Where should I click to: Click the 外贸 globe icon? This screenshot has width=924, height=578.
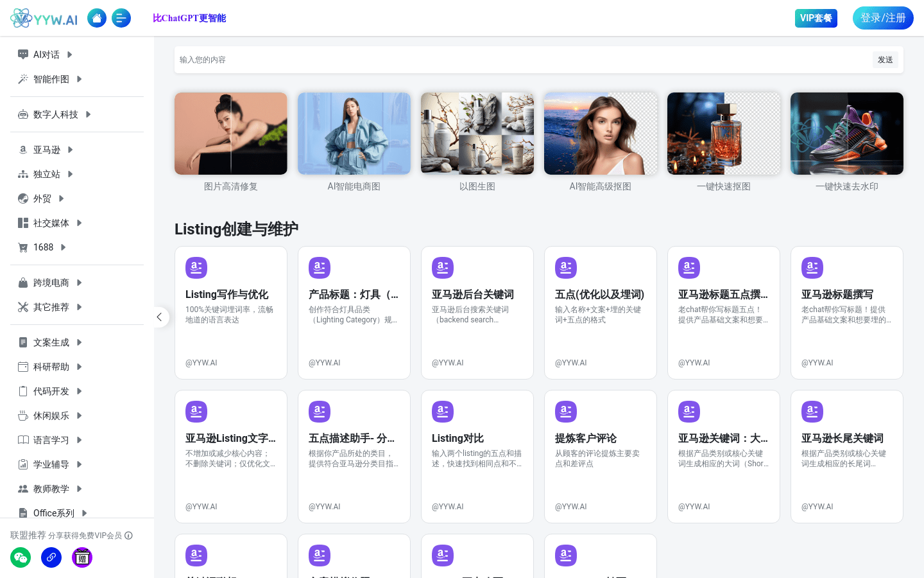tap(23, 198)
